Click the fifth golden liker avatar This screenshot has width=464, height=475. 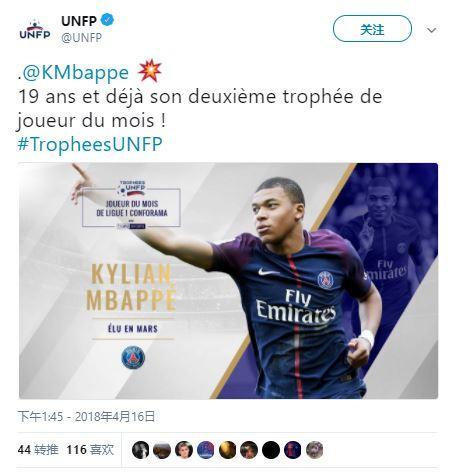228,450
